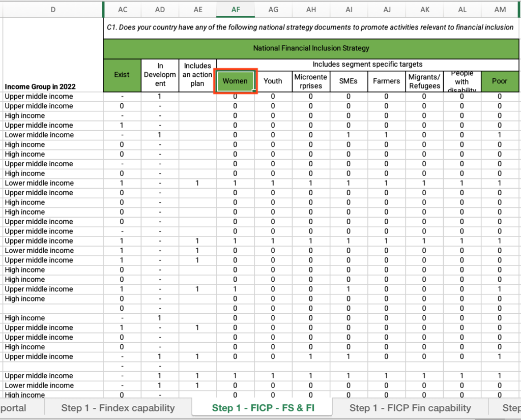521x420 pixels.
Task: Select column AL header
Action: [x=462, y=10]
